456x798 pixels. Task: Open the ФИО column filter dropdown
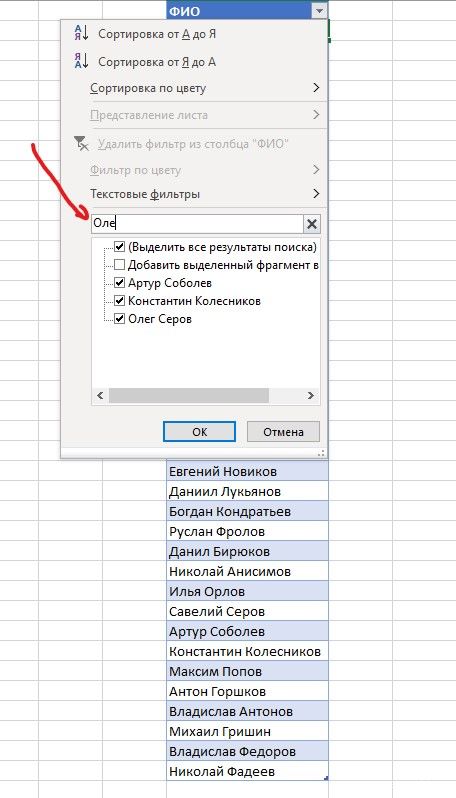click(x=319, y=11)
